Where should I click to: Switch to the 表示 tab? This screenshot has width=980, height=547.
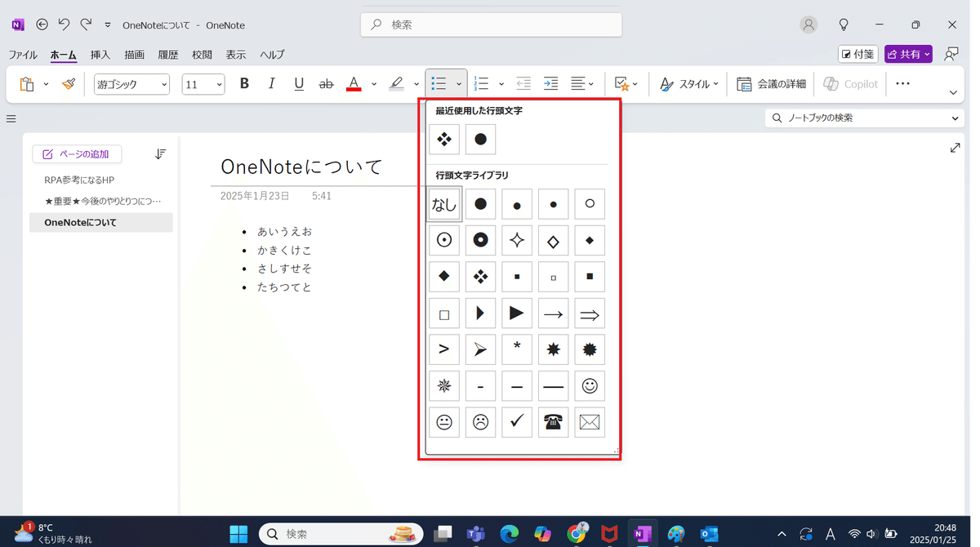(x=236, y=55)
